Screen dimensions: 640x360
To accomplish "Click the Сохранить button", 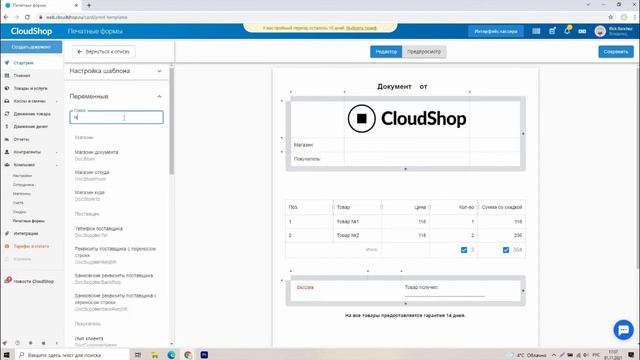I will coord(616,52).
